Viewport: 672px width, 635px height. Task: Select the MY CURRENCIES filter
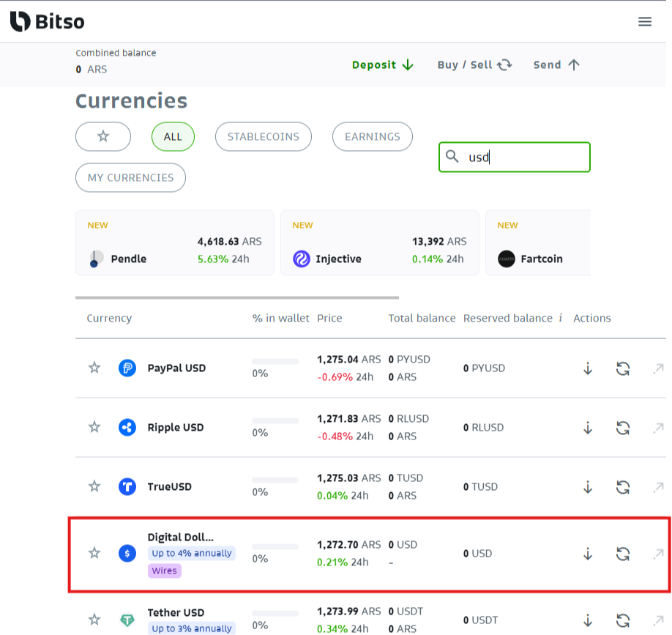[131, 177]
